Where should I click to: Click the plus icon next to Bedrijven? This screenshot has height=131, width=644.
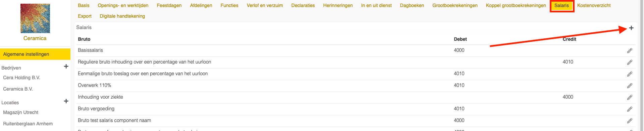pos(66,67)
